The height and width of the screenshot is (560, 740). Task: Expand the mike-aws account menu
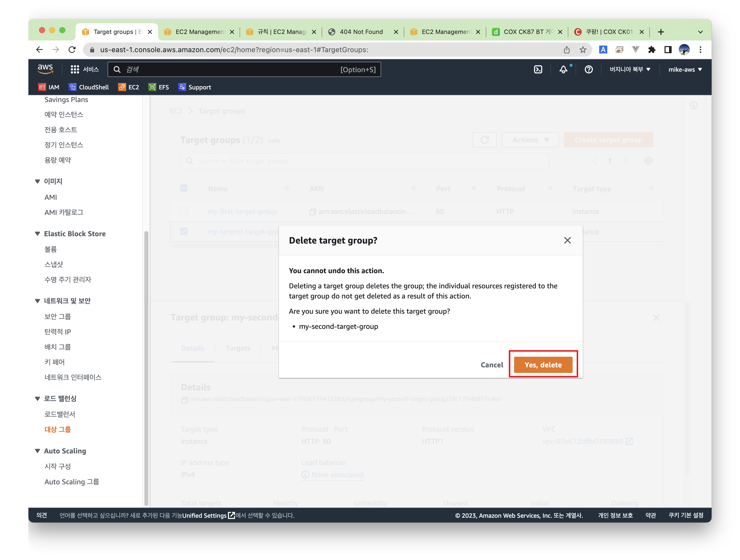[x=685, y=70]
